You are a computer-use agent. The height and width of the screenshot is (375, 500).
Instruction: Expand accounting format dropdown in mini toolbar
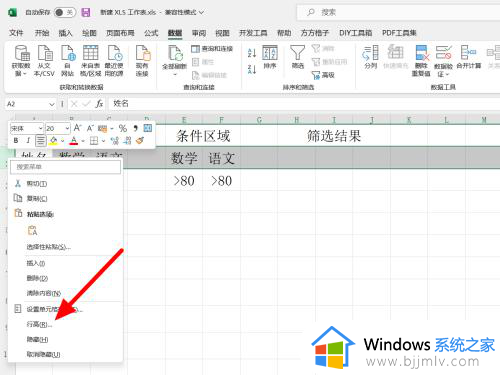112,128
